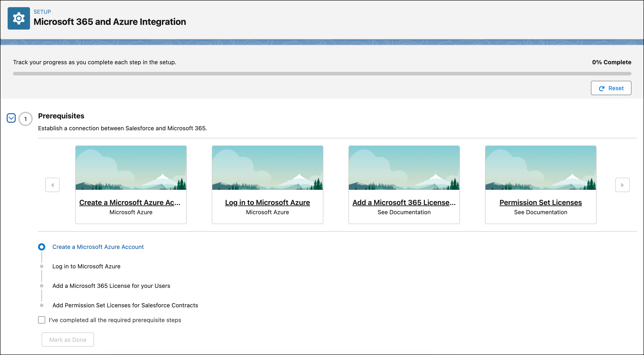
Task: Click the setup progress bar
Action: tap(322, 73)
